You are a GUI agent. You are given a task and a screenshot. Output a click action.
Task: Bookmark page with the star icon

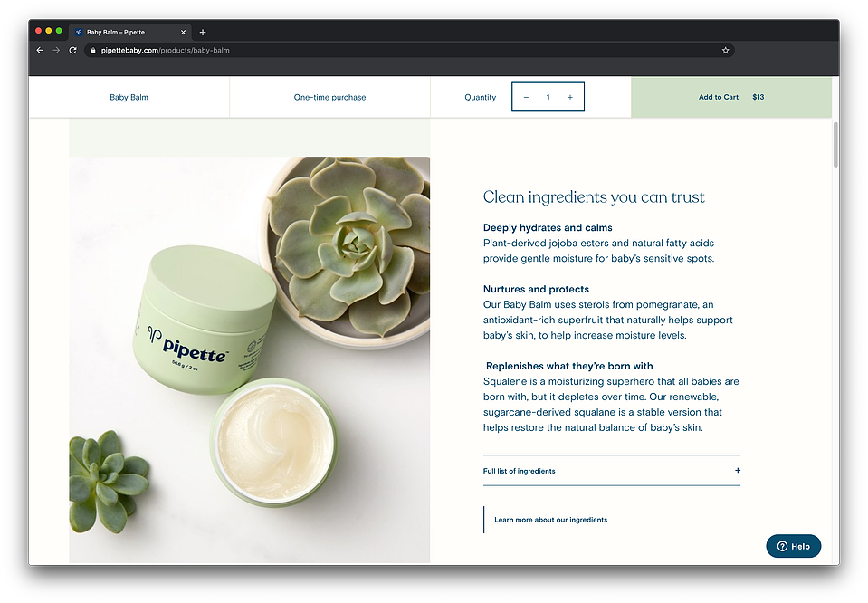(725, 51)
